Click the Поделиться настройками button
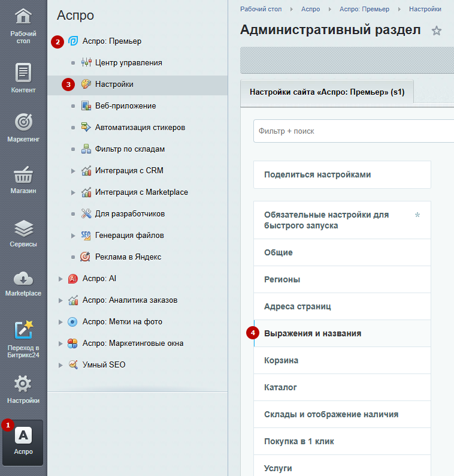Viewport: 454px width, 476px height. point(342,174)
